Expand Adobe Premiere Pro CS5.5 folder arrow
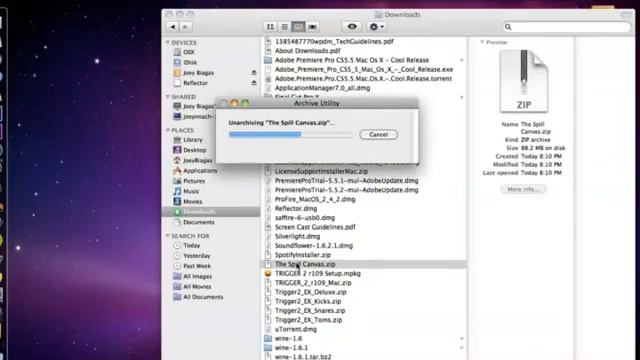 462,60
